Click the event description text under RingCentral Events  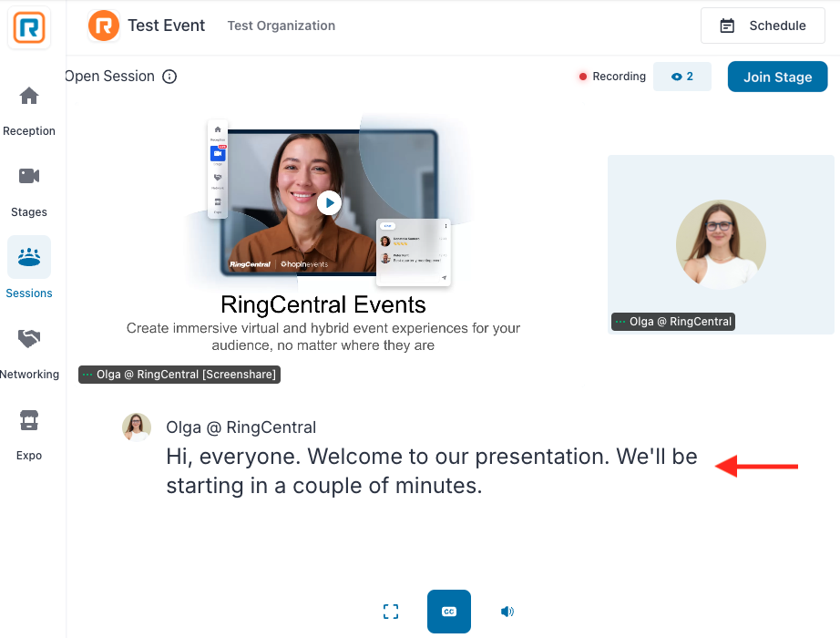click(323, 336)
